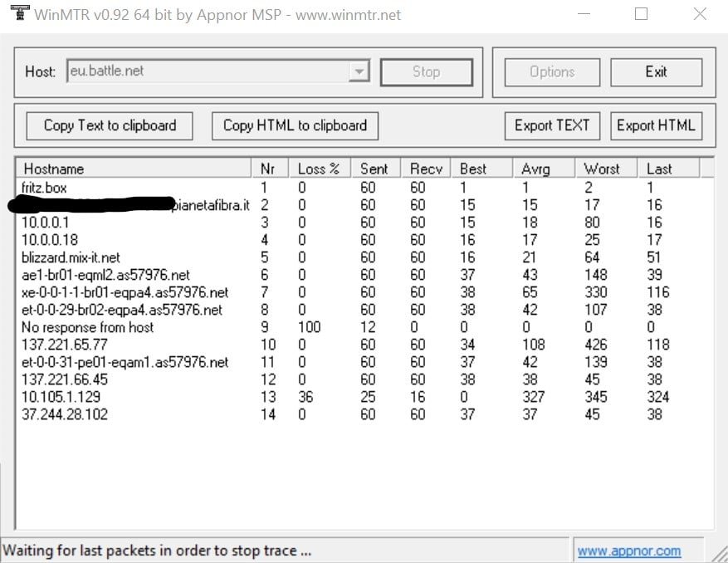728x563 pixels.
Task: Select the 137.221.66.45 hop row
Action: point(358,379)
